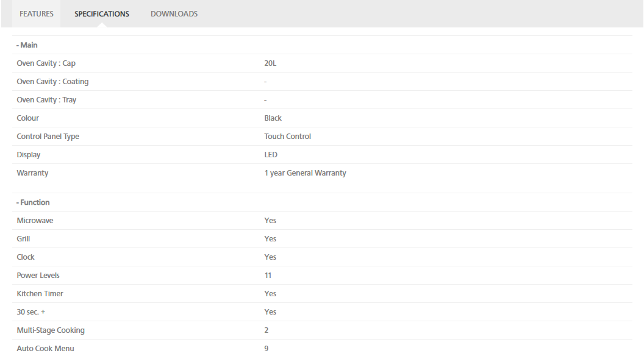Click the Kitchen Timer label
Screen dimensions: 644x356
coord(40,294)
